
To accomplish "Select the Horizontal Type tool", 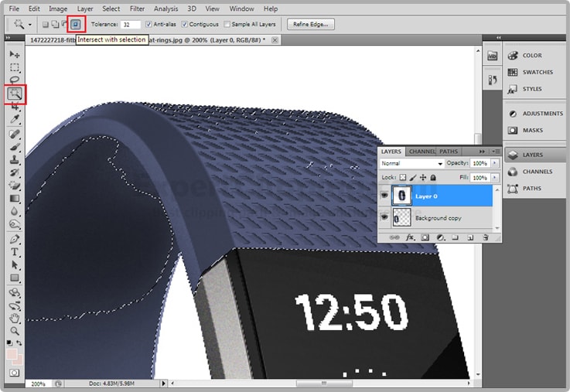I will [15, 252].
